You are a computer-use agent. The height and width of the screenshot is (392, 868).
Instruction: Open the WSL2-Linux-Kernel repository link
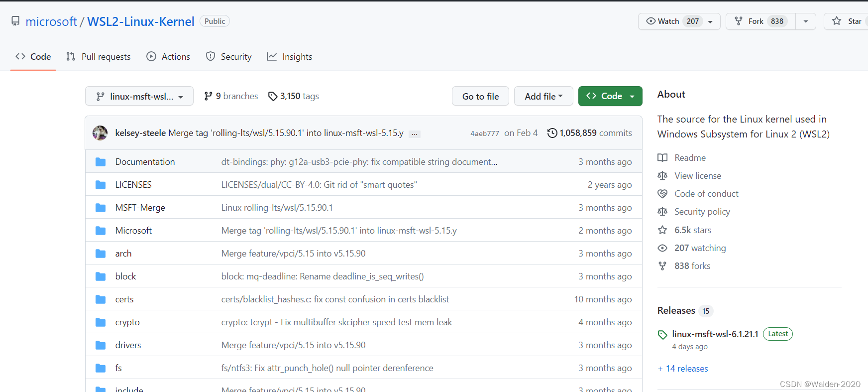tap(141, 21)
